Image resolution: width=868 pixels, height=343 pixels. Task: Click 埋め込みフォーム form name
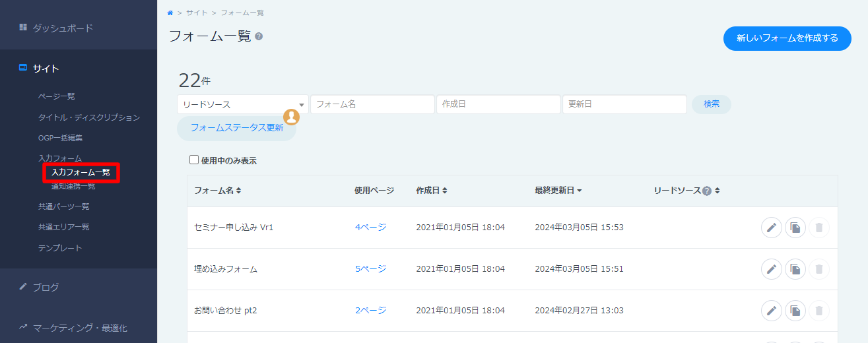[226, 269]
